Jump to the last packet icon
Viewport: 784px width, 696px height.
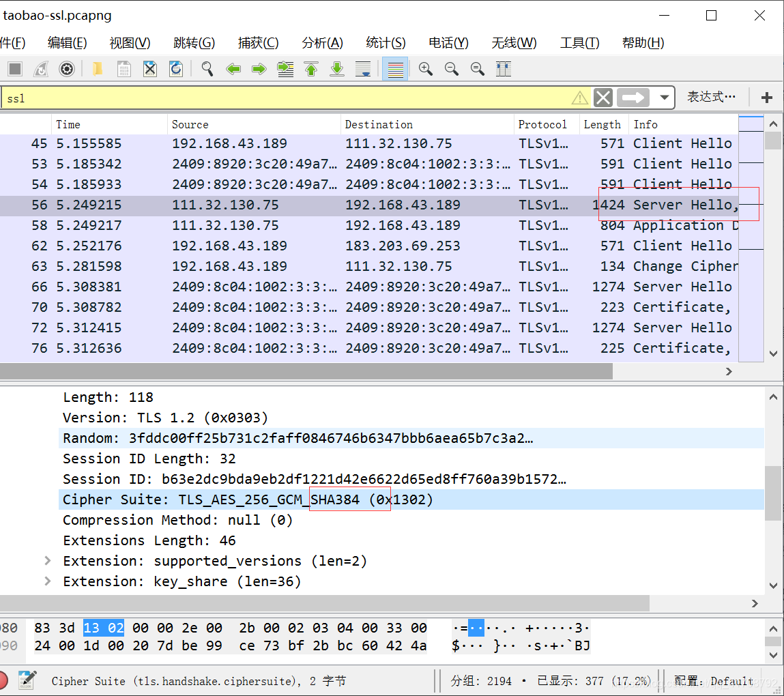337,68
